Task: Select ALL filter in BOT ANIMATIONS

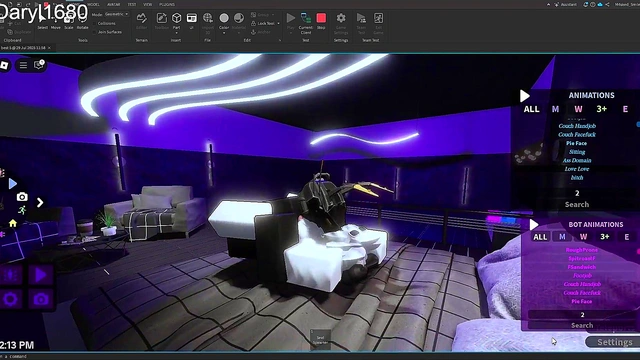Action: point(540,237)
